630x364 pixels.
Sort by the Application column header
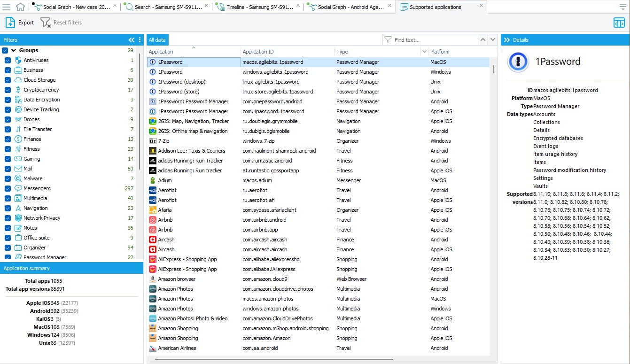coord(194,52)
